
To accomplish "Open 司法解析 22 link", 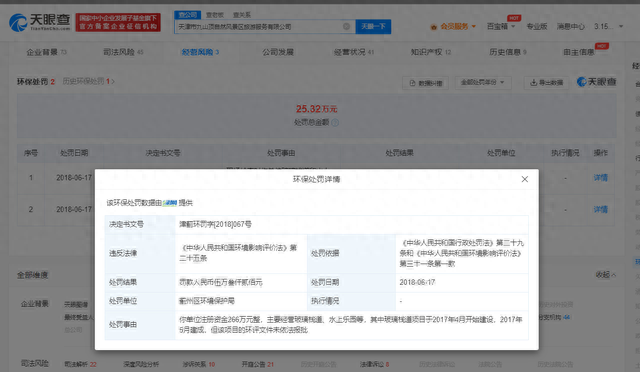I will pyautogui.click(x=80, y=364).
